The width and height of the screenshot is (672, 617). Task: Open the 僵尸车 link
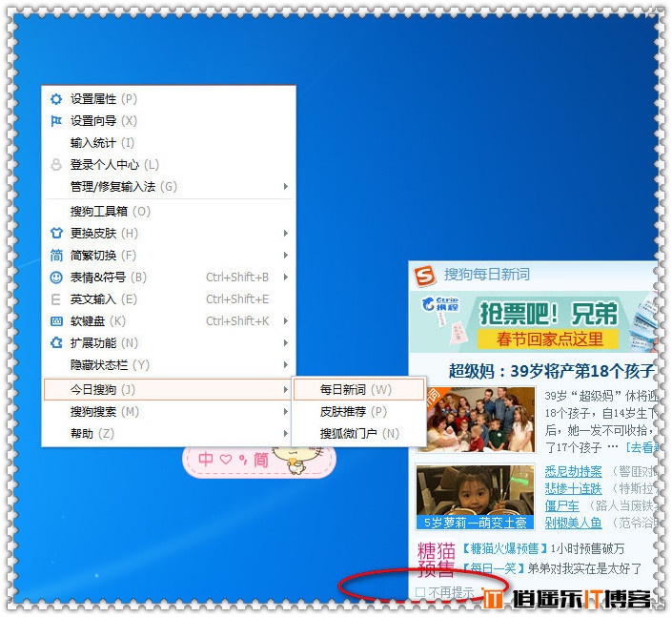[561, 505]
